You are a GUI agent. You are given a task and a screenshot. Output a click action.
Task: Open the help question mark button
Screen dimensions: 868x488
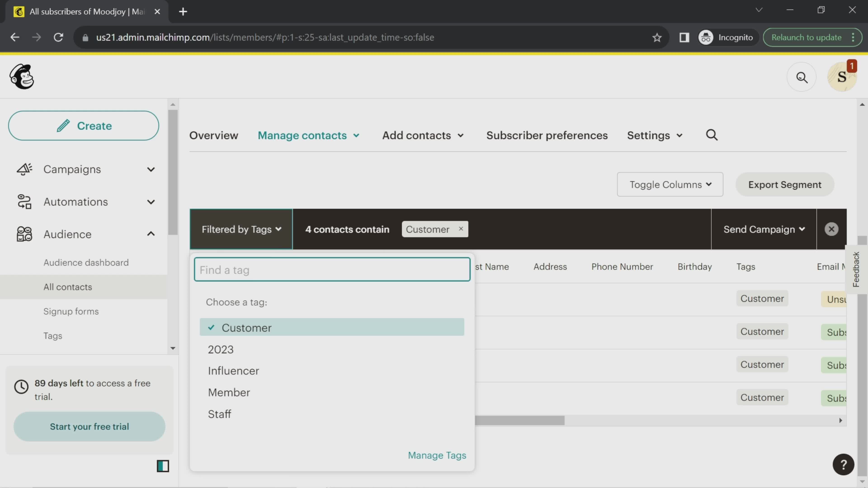coord(843,465)
